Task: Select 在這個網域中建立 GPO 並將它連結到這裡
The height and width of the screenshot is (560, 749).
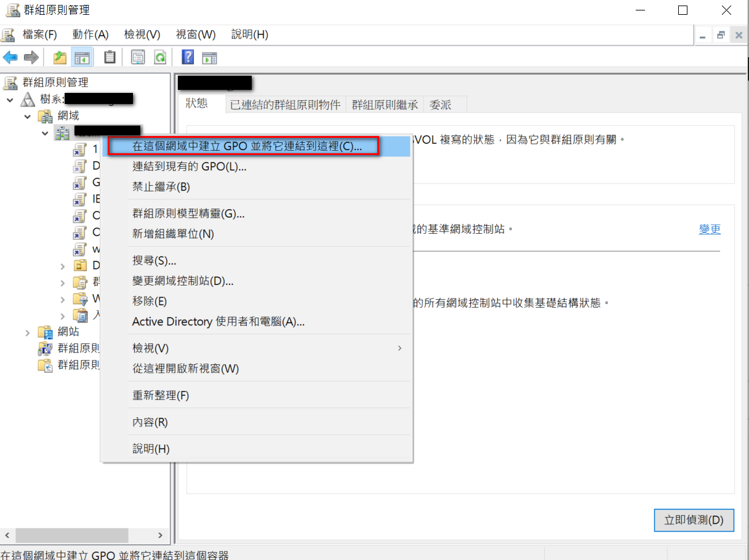Action: click(x=247, y=146)
